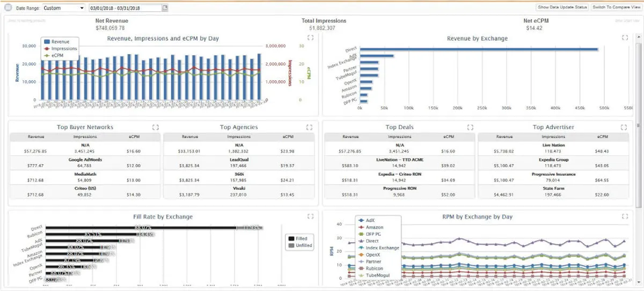Image resolution: width=644 pixels, height=291 pixels.
Task: Select Progressive RON deal row
Action: [x=400, y=192]
